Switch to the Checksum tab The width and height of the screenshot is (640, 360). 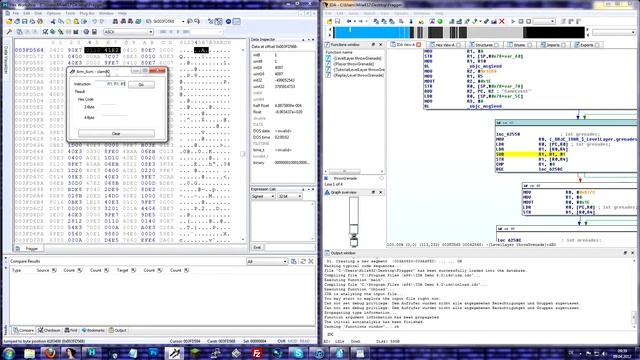(x=49, y=330)
